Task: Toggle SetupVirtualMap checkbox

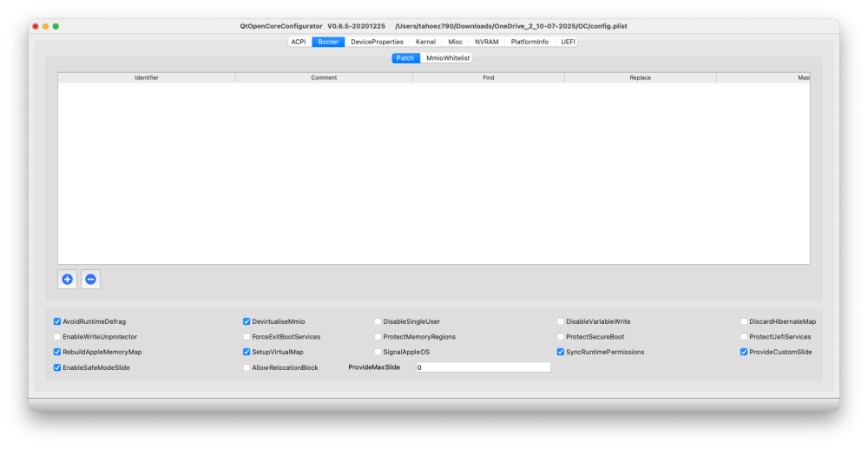Action: coord(247,352)
